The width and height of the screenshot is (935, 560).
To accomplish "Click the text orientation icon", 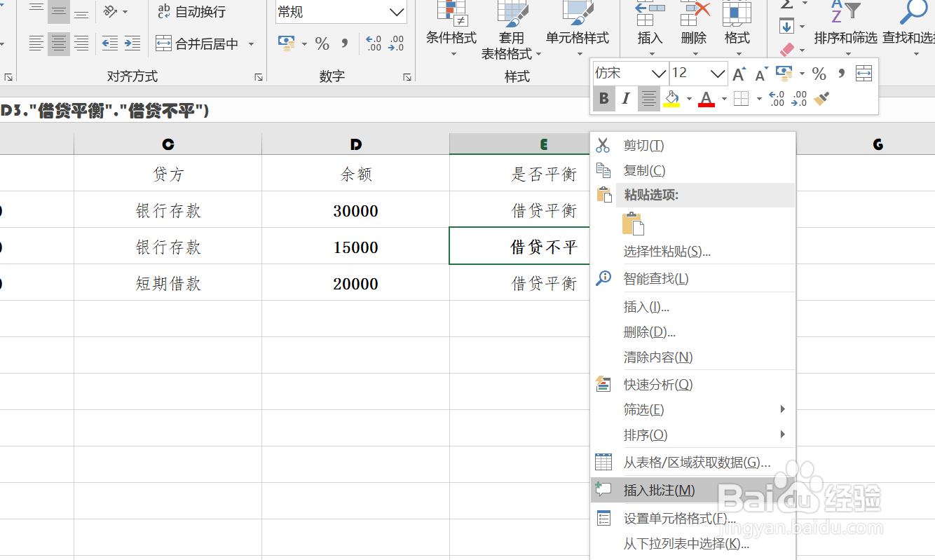I will [110, 11].
